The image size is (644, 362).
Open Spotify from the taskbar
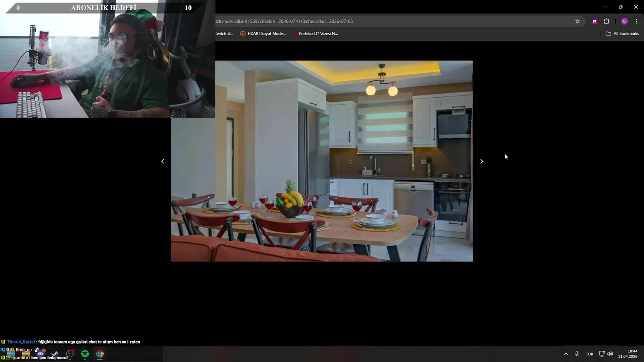click(85, 354)
